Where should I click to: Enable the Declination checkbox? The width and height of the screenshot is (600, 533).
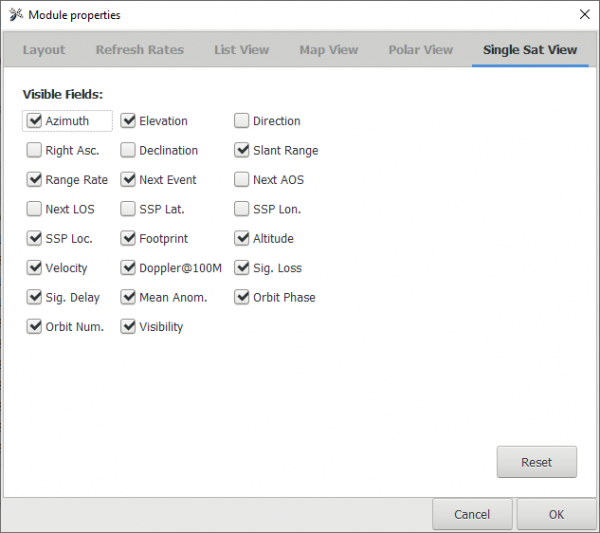[129, 151]
